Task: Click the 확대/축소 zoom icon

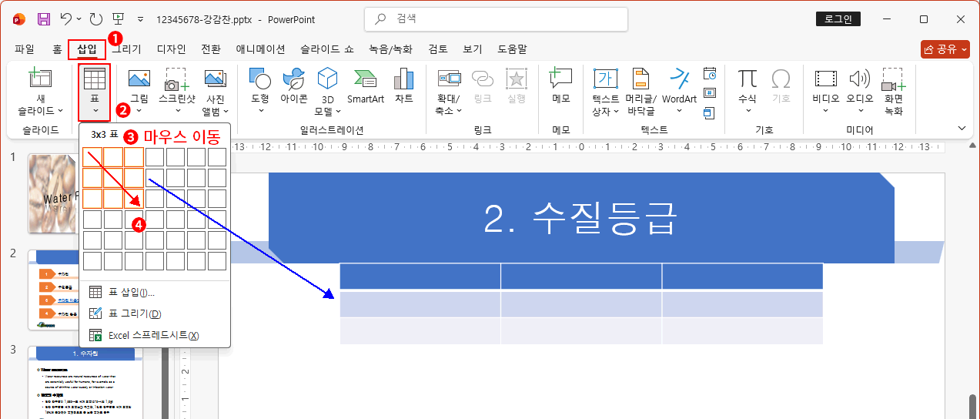Action: pyautogui.click(x=448, y=78)
